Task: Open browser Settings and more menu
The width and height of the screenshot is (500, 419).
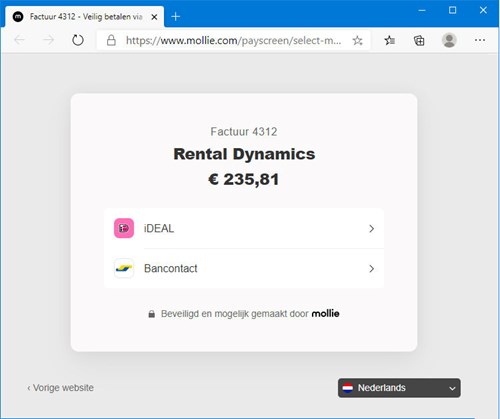Action: tap(480, 40)
